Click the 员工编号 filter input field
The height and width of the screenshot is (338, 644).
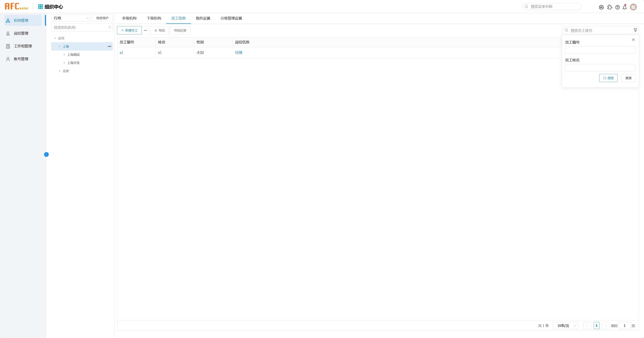click(600, 50)
